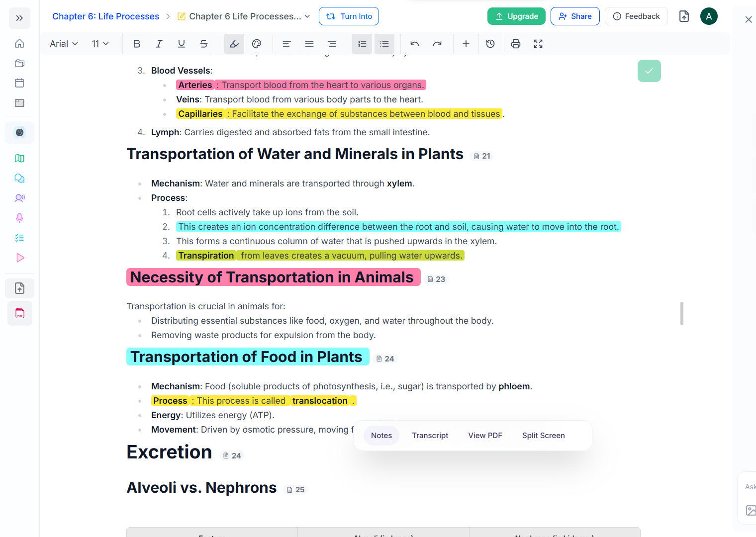
Task: Toggle bulleted list formatting
Action: [384, 44]
